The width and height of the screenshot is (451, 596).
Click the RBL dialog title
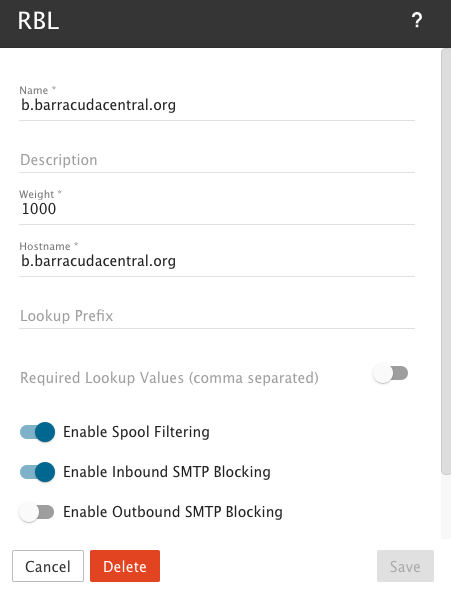[38, 21]
